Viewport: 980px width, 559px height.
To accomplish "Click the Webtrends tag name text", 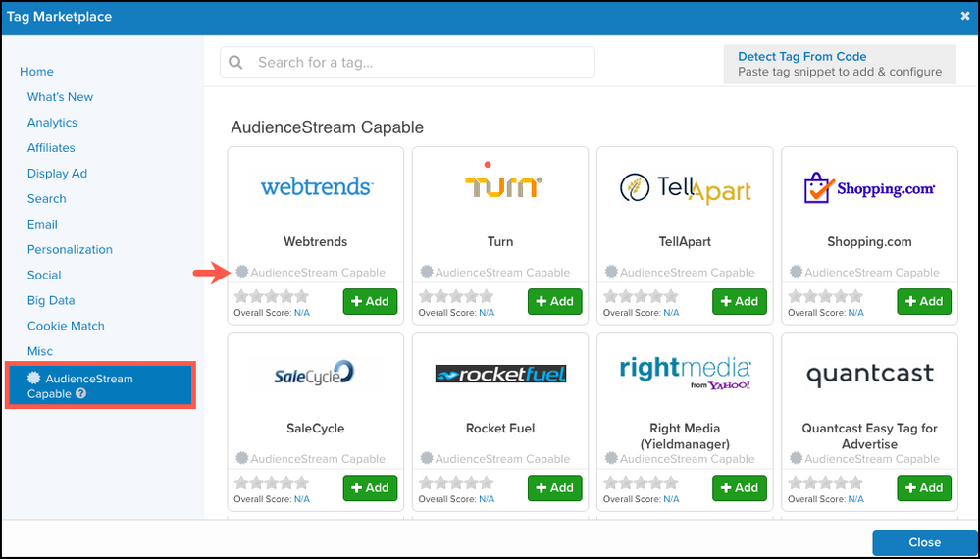I will [x=315, y=241].
